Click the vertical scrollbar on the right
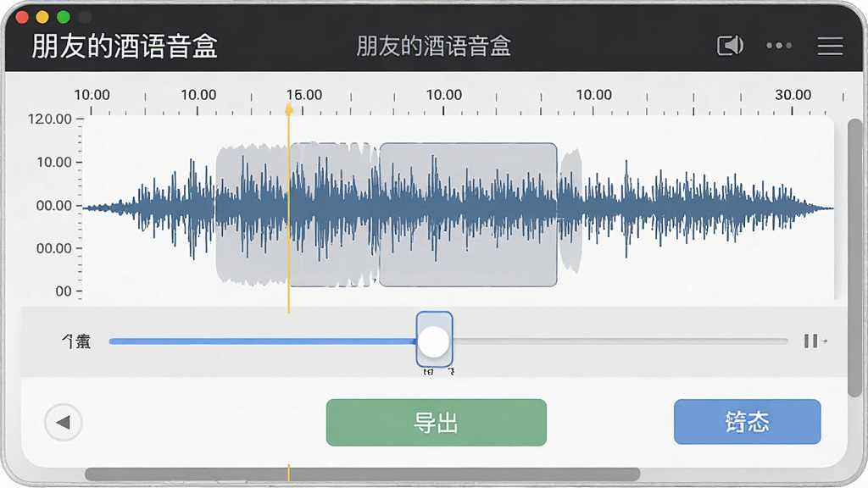 point(855,258)
